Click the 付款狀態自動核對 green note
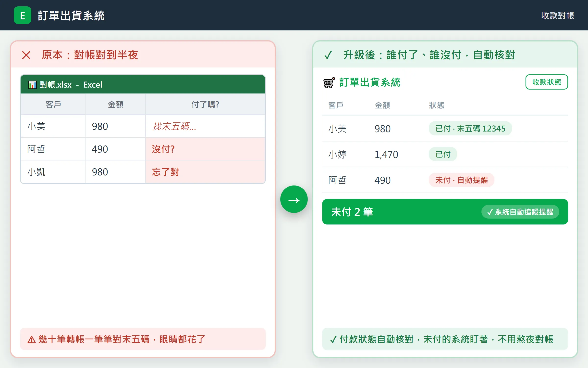 tap(445, 339)
